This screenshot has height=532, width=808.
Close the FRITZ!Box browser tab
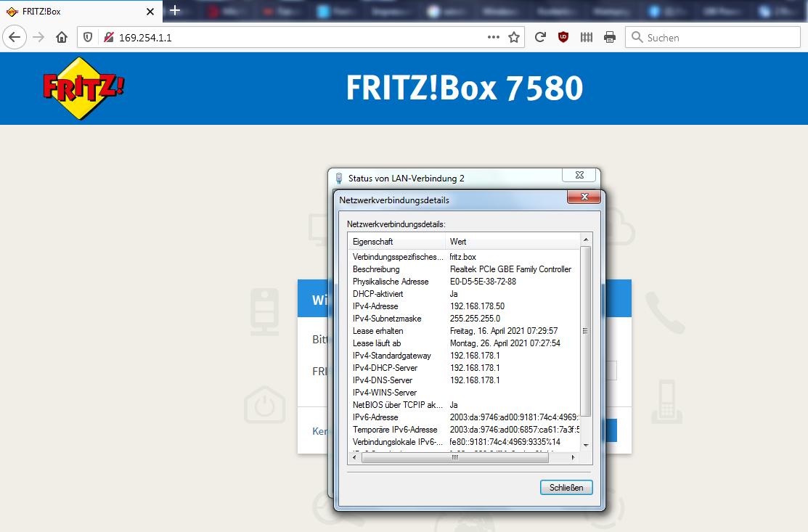(150, 12)
